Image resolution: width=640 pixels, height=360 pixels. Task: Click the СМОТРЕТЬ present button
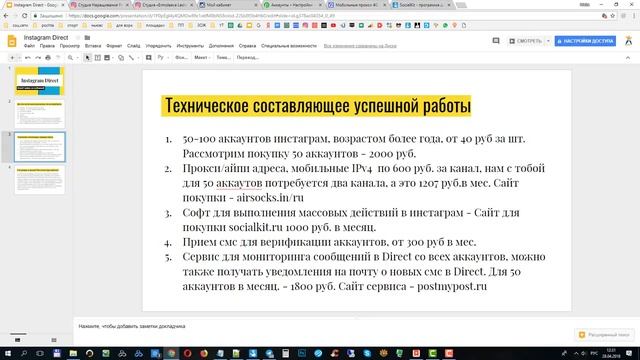tap(526, 41)
